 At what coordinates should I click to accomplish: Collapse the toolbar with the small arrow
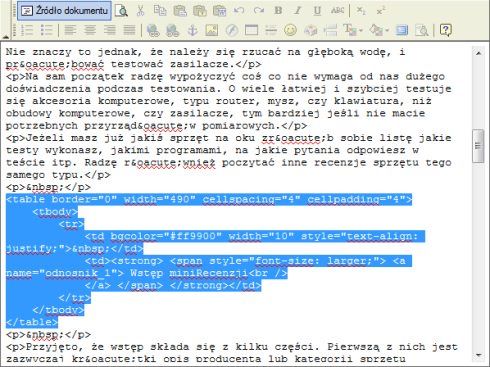pyautogui.click(x=6, y=37)
